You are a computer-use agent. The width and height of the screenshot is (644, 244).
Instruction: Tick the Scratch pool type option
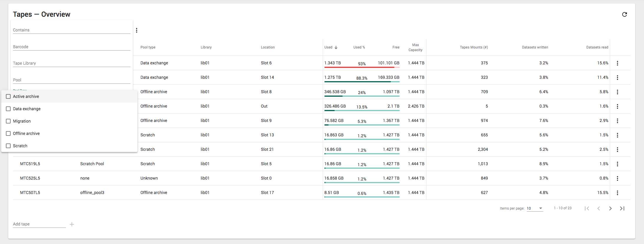(x=9, y=146)
